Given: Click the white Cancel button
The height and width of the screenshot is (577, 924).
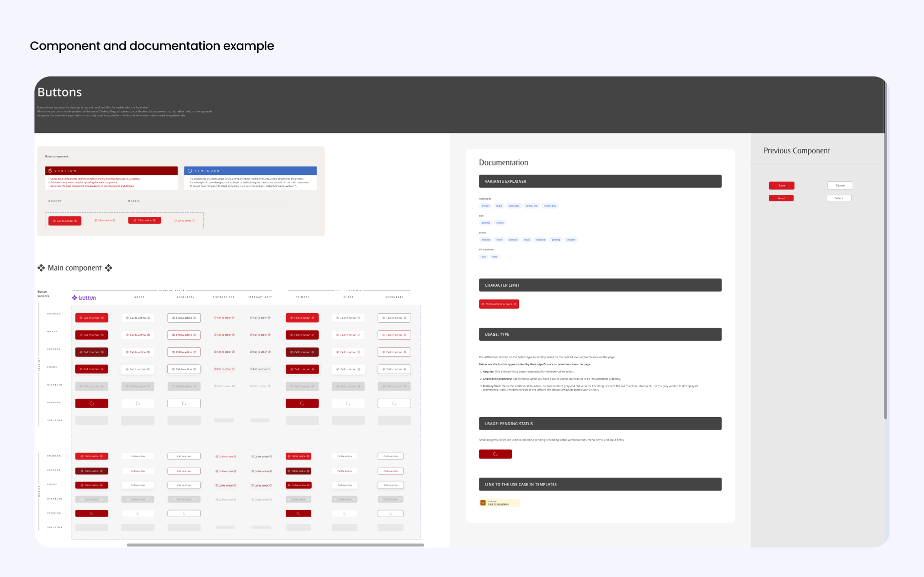Looking at the screenshot, I should tap(840, 186).
